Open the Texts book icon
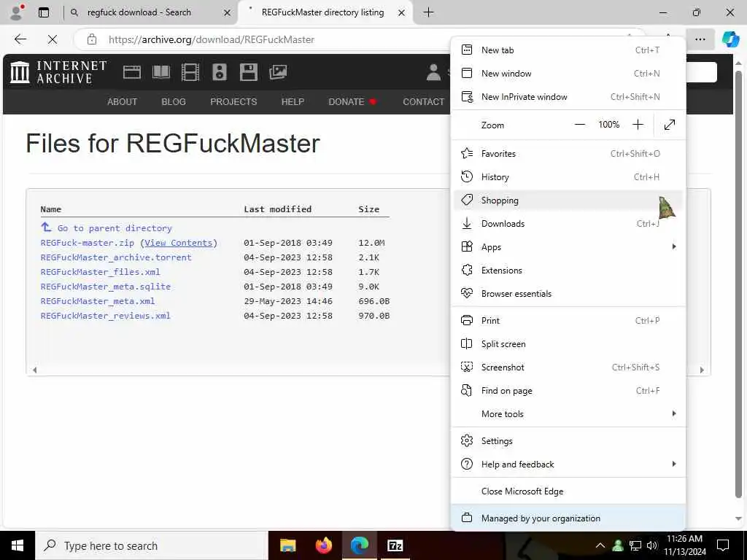The width and height of the screenshot is (747, 560). pos(161,72)
